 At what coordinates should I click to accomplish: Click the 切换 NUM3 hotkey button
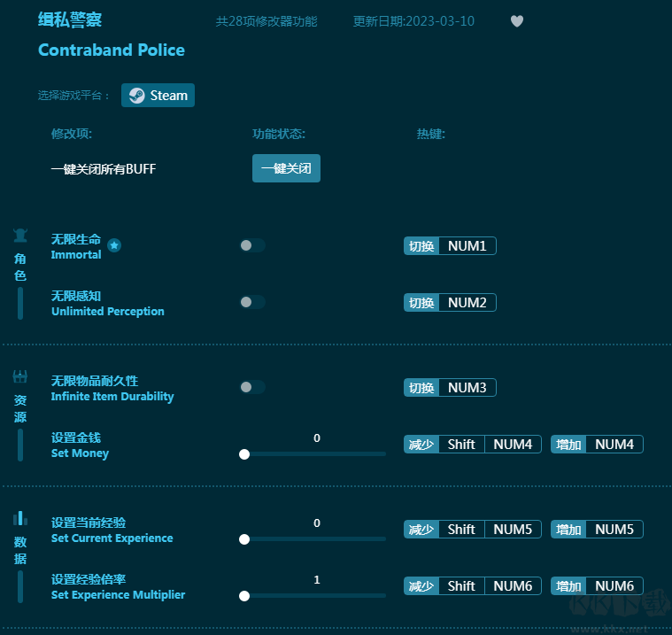[450, 387]
